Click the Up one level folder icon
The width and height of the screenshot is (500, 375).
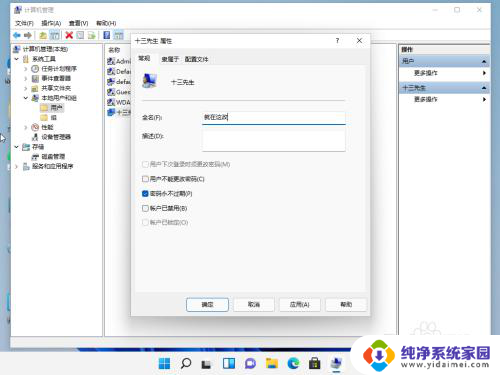pyautogui.click(x=43, y=35)
